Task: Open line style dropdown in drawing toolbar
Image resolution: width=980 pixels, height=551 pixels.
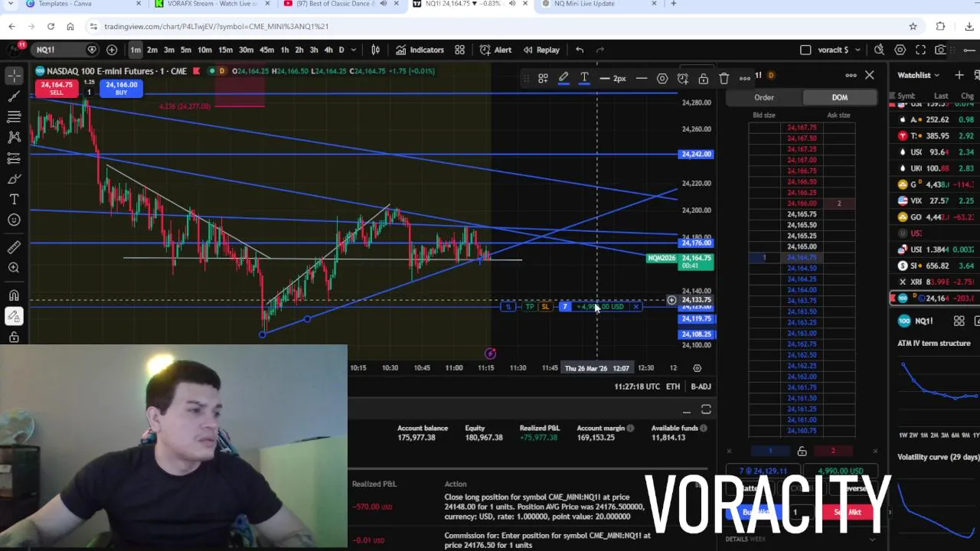Action: pos(642,78)
